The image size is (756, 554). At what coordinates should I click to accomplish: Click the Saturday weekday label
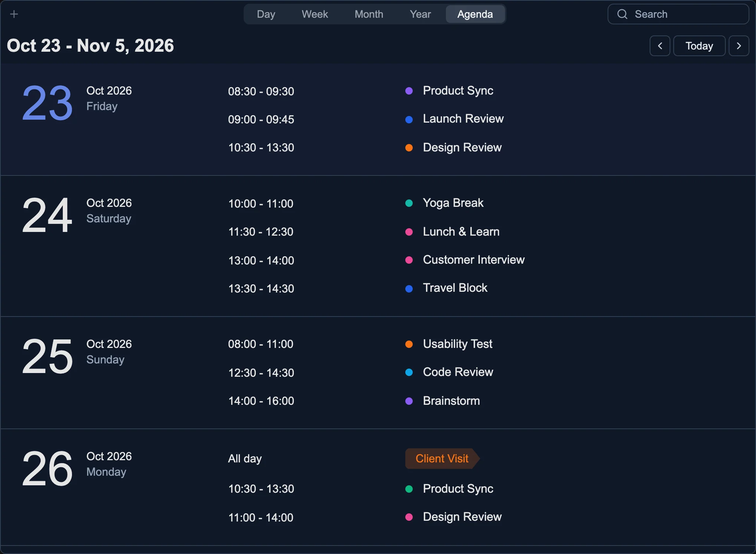(109, 219)
